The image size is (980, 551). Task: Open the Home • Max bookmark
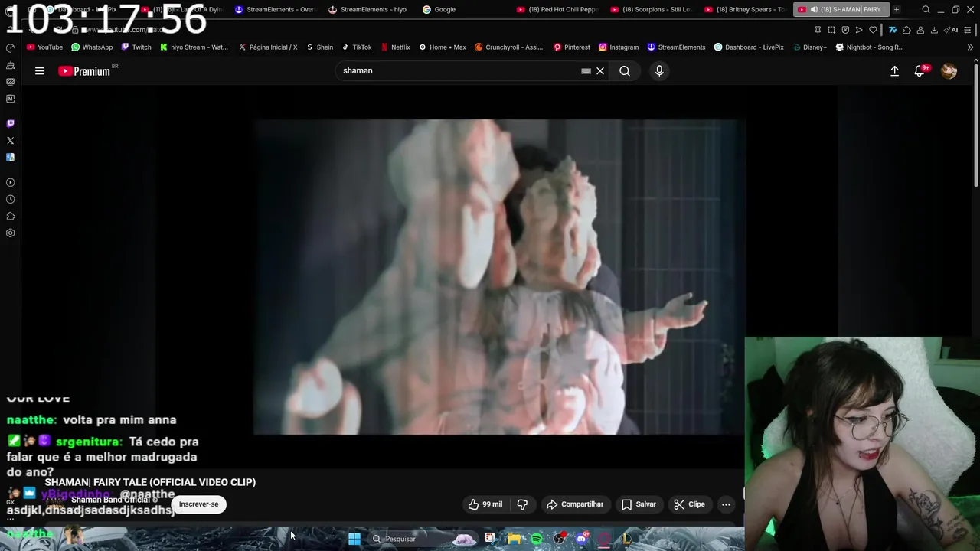[443, 47]
